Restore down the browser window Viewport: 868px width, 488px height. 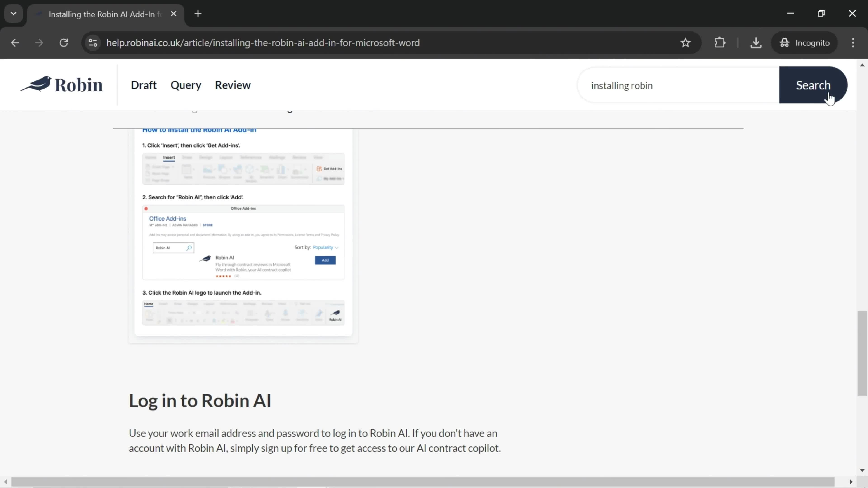[821, 14]
